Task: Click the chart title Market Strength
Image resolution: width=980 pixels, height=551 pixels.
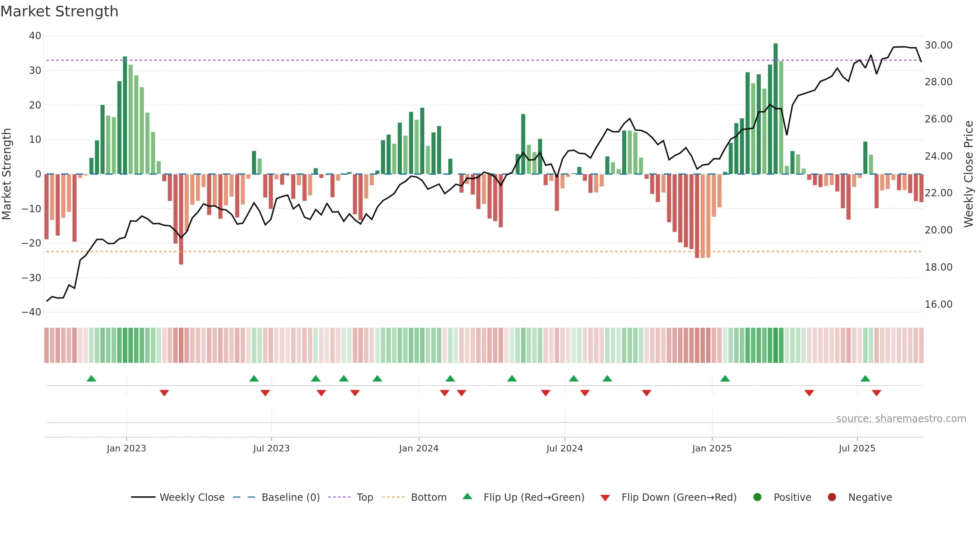Action: click(x=59, y=11)
